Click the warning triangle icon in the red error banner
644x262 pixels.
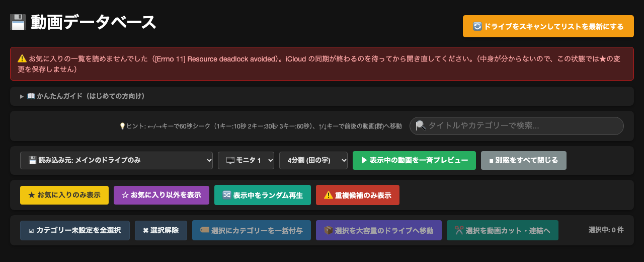point(22,58)
